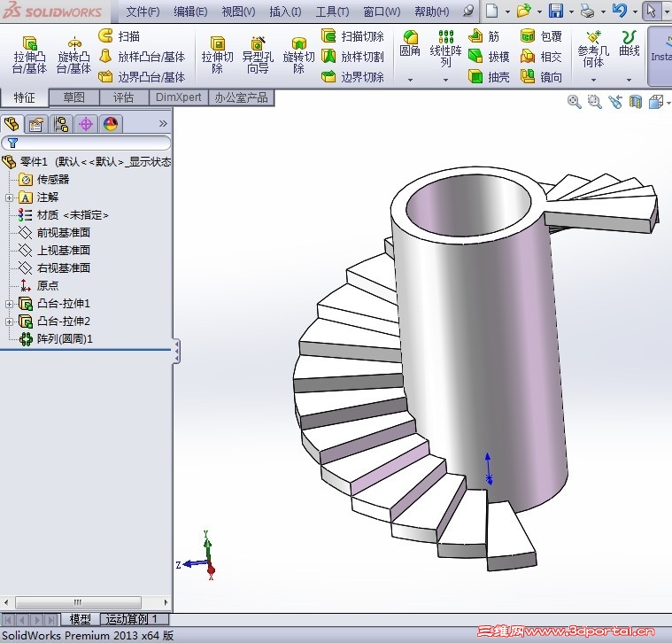This screenshot has height=643, width=672.
Task: Open the 插入(I) menu
Action: pos(285,12)
